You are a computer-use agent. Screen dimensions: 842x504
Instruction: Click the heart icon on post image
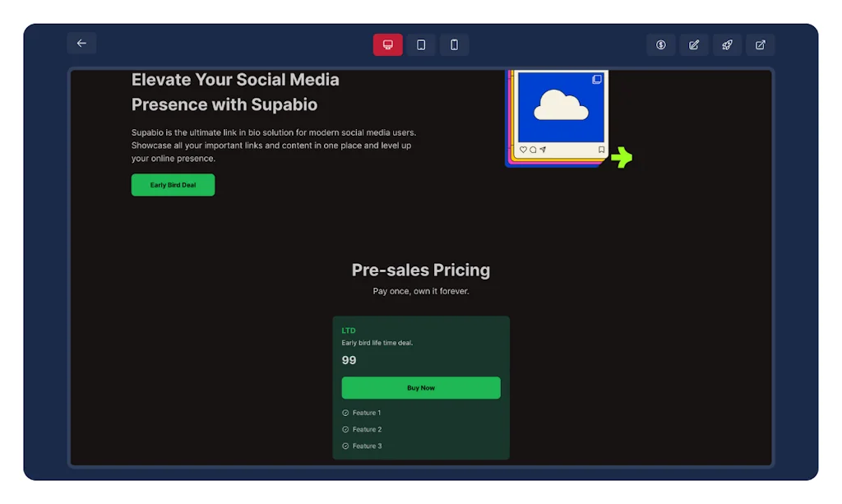tap(523, 150)
